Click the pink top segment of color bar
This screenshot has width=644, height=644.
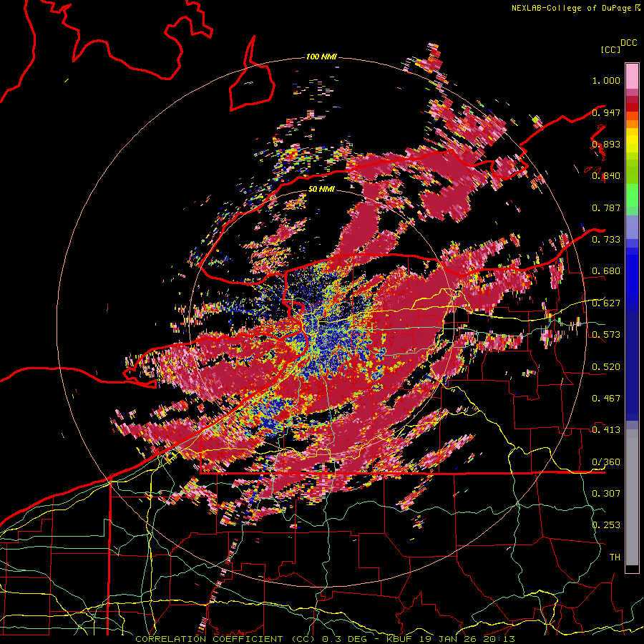point(632,76)
